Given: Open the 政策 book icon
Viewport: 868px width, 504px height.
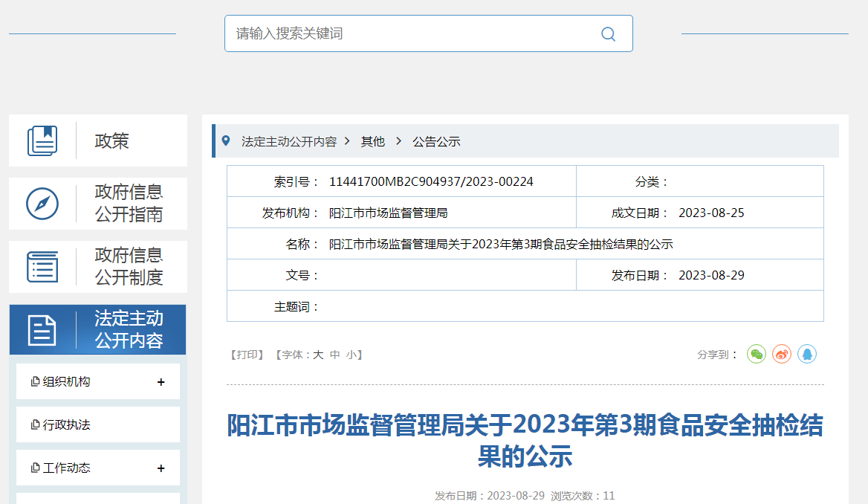Looking at the screenshot, I should [42, 140].
